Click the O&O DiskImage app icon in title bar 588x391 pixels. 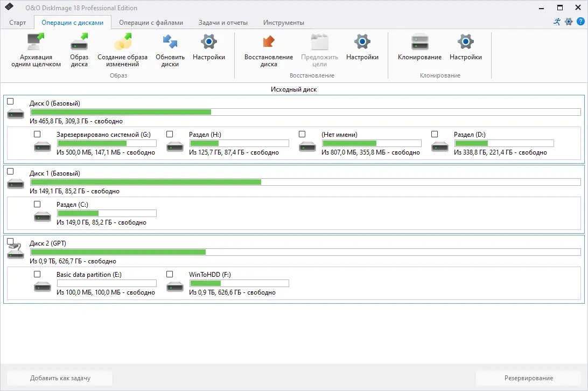(9, 7)
